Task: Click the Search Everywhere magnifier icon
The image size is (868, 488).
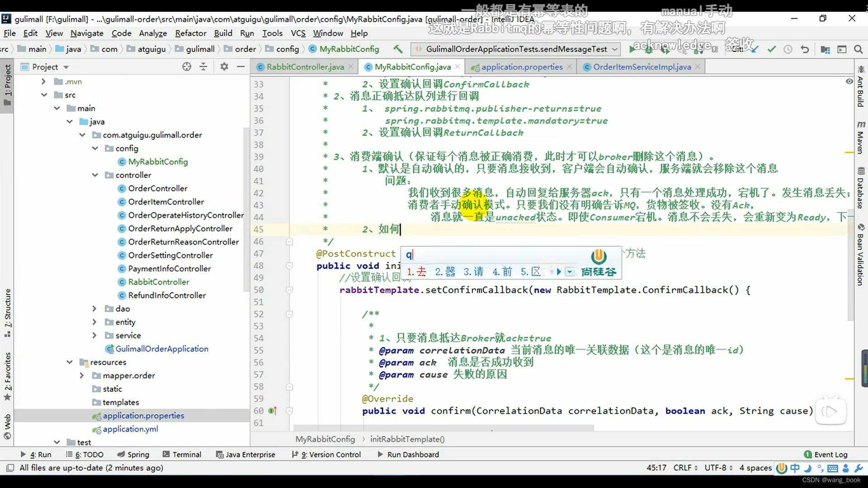Action: click(858, 49)
